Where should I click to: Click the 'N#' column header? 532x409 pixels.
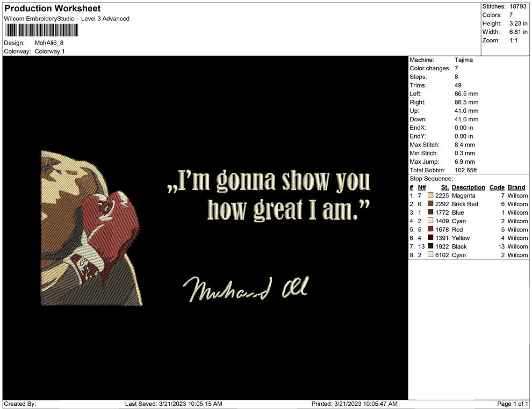421,187
